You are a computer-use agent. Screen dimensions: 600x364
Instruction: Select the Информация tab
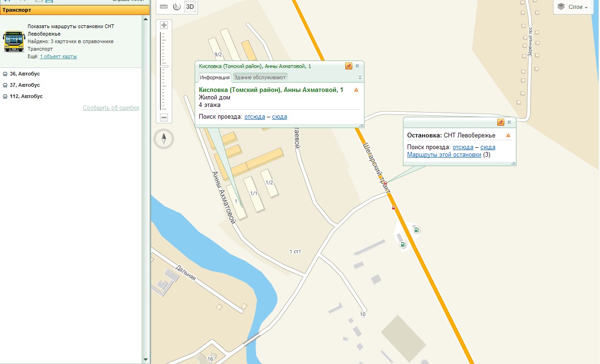(x=214, y=77)
